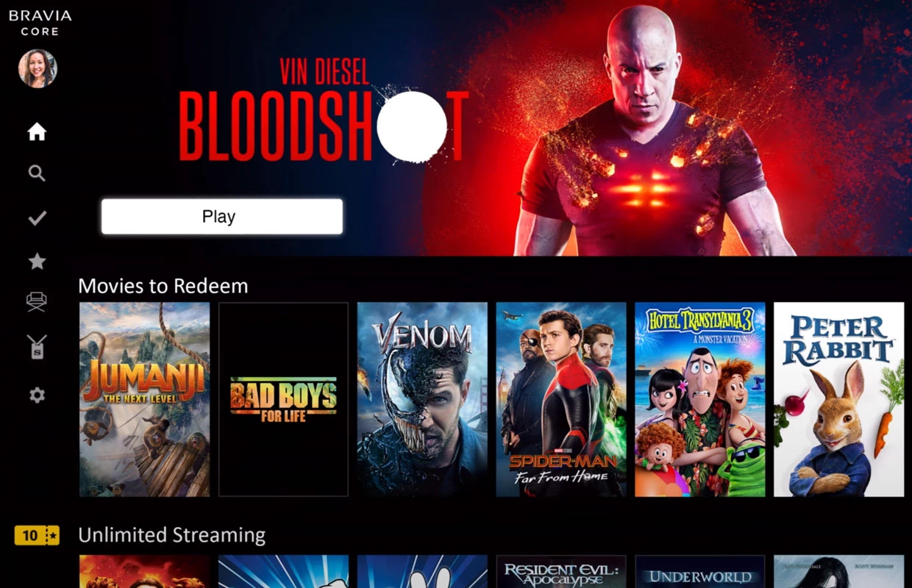The width and height of the screenshot is (912, 588).
Task: Open the user profile avatar
Action: pyautogui.click(x=38, y=68)
